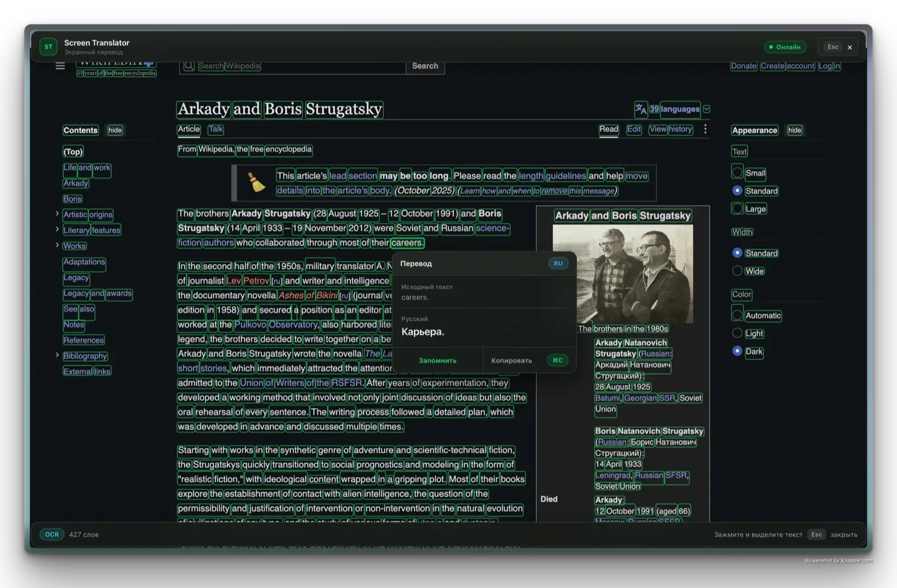Screen dimensions: 897x588
Task: Open the Ashes of Bikini link
Action: coord(308,295)
